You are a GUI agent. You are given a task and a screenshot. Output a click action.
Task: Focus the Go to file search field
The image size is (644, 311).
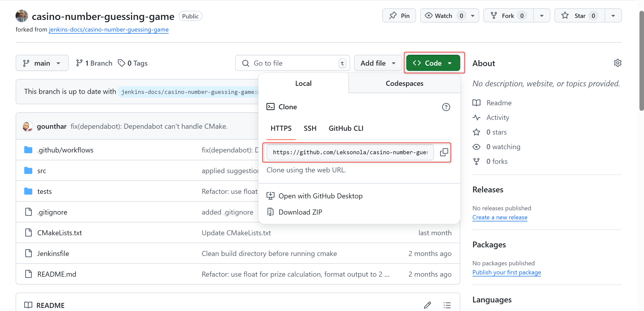(x=292, y=63)
